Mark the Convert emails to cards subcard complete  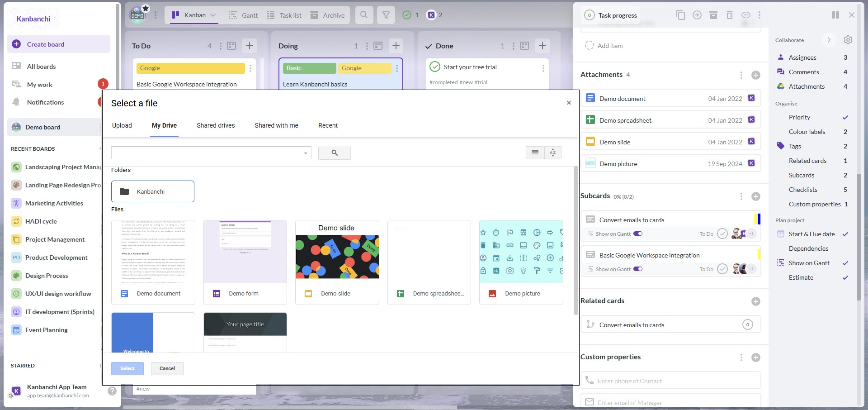pyautogui.click(x=722, y=234)
